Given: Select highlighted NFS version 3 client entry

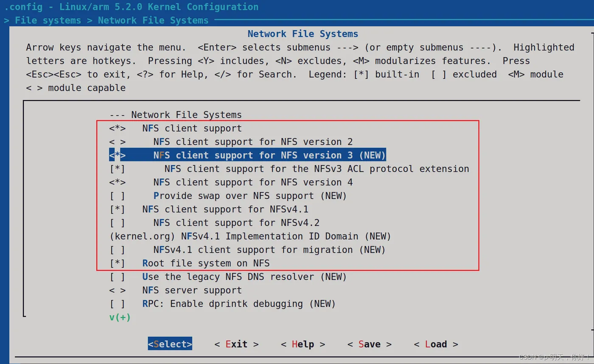Looking at the screenshot, I should coord(269,156).
